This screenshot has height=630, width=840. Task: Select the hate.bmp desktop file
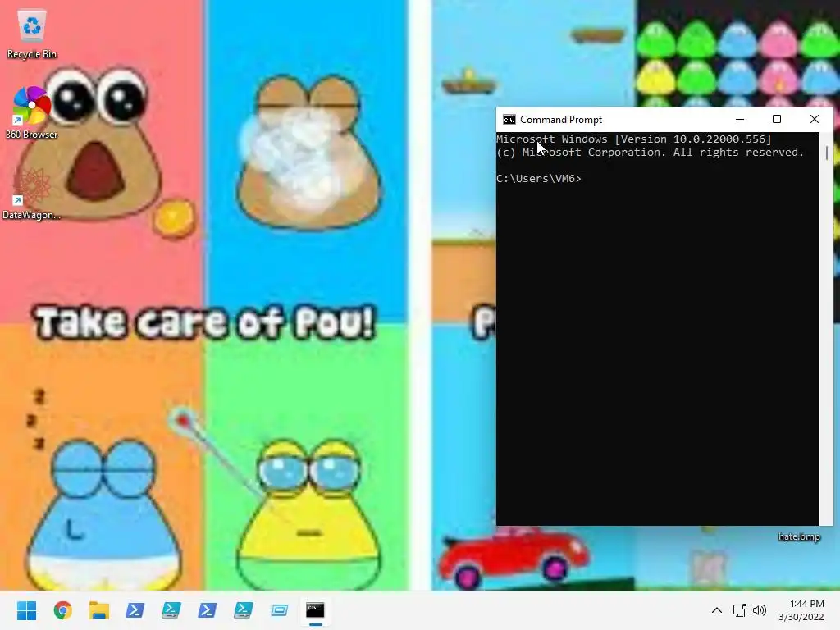tap(799, 536)
